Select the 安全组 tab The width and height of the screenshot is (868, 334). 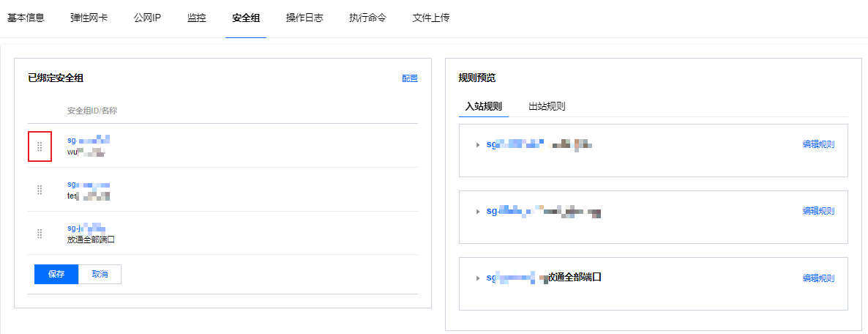(x=246, y=18)
